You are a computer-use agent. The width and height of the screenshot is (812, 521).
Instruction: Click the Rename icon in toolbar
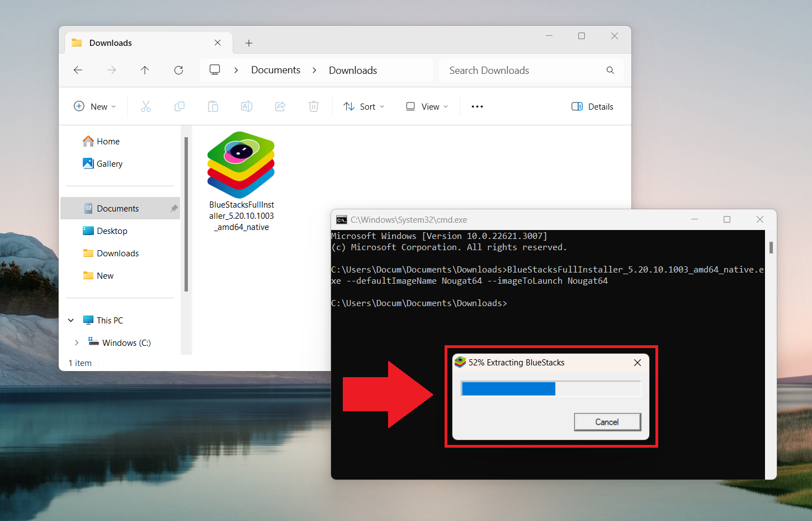247,106
